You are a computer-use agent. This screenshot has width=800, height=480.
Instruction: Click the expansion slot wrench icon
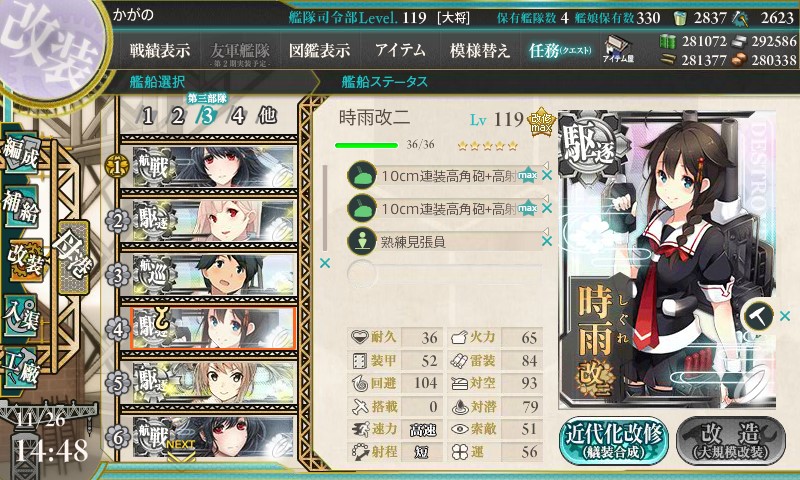coord(759,316)
